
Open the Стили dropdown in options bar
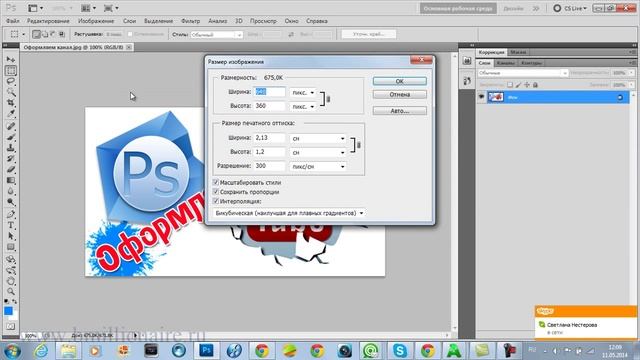click(216, 35)
